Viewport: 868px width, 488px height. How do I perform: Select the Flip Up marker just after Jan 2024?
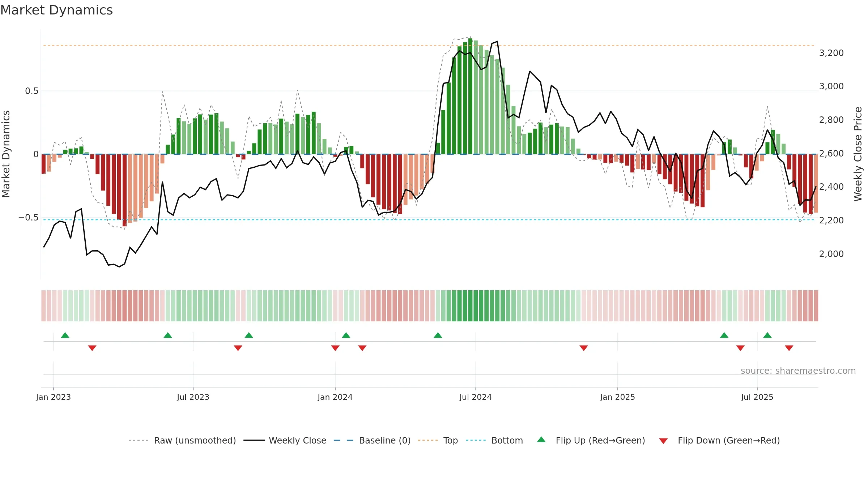tap(346, 335)
